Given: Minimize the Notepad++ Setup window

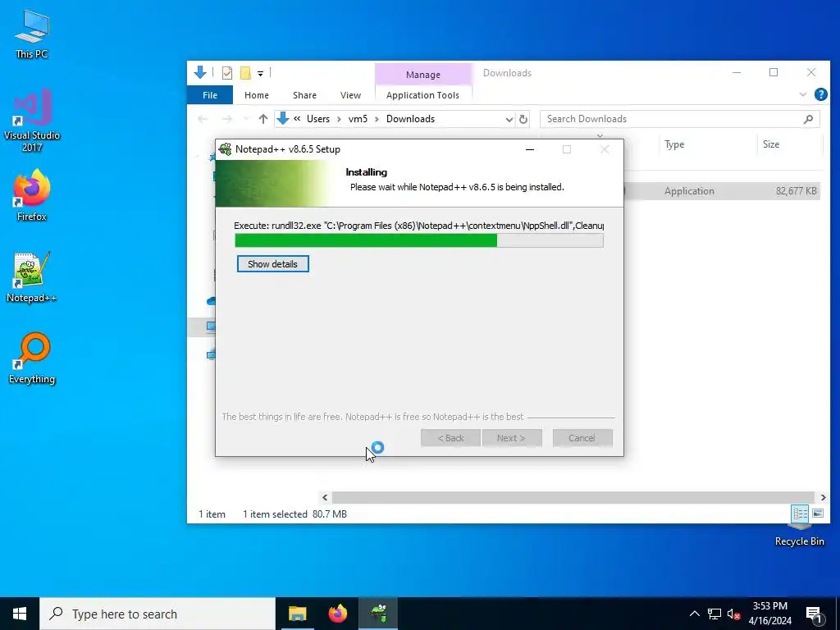Looking at the screenshot, I should pos(530,149).
